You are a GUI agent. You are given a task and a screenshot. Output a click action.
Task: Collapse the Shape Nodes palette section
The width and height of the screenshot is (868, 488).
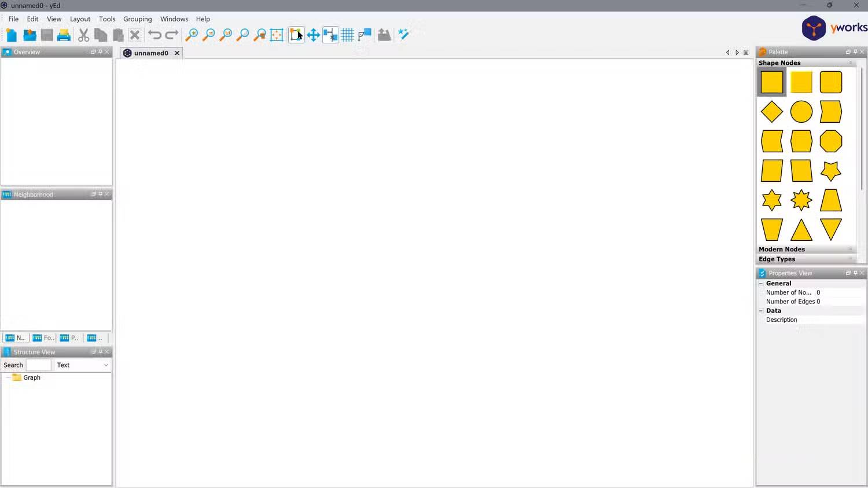pos(806,63)
